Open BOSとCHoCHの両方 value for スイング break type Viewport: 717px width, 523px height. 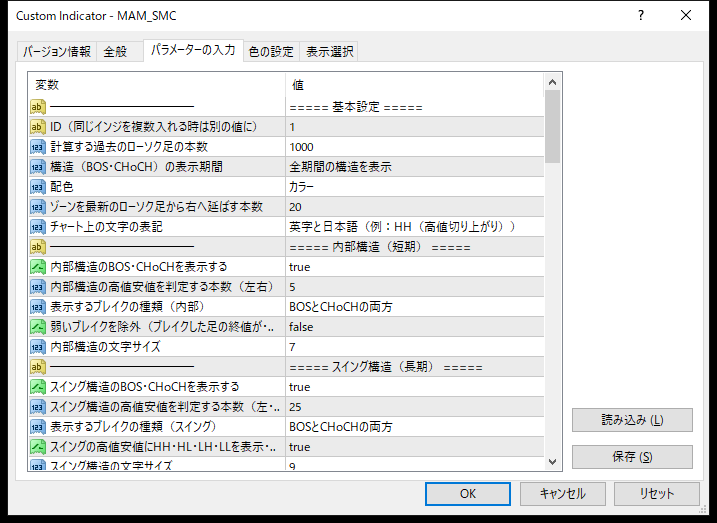coord(415,427)
